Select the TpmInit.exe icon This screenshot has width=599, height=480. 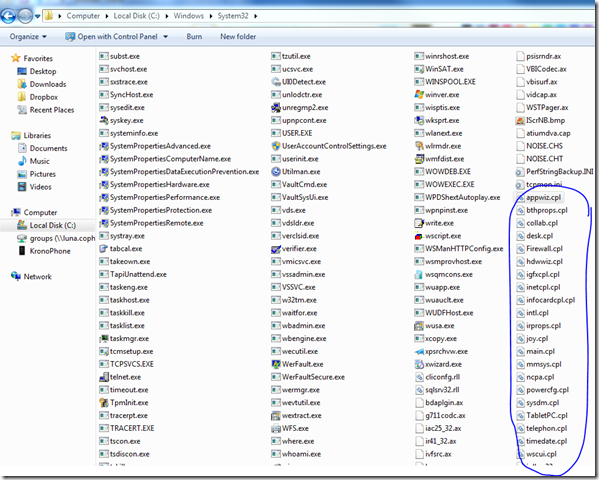(104, 403)
